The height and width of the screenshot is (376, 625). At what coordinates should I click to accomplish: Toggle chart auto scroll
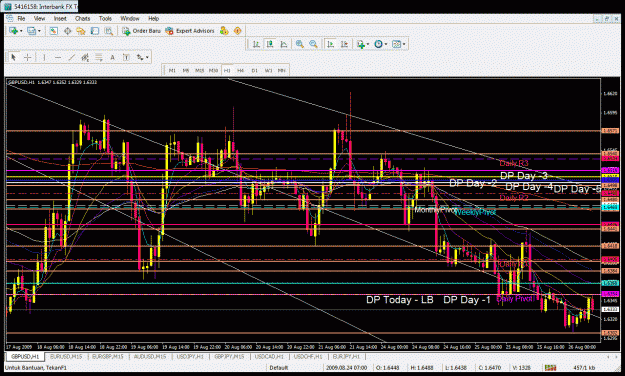(x=330, y=44)
